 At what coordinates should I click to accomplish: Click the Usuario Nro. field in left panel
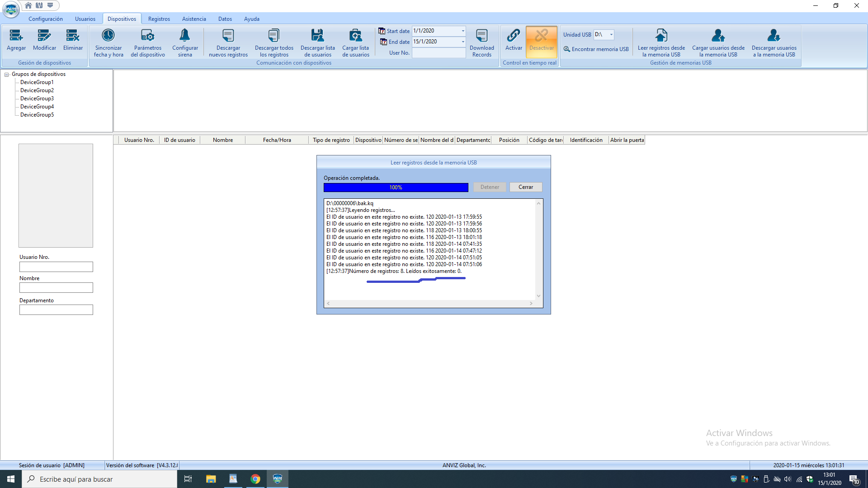56,267
